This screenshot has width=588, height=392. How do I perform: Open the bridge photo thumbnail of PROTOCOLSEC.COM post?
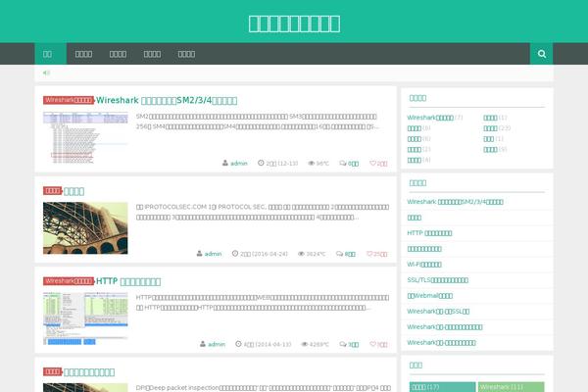(x=85, y=228)
